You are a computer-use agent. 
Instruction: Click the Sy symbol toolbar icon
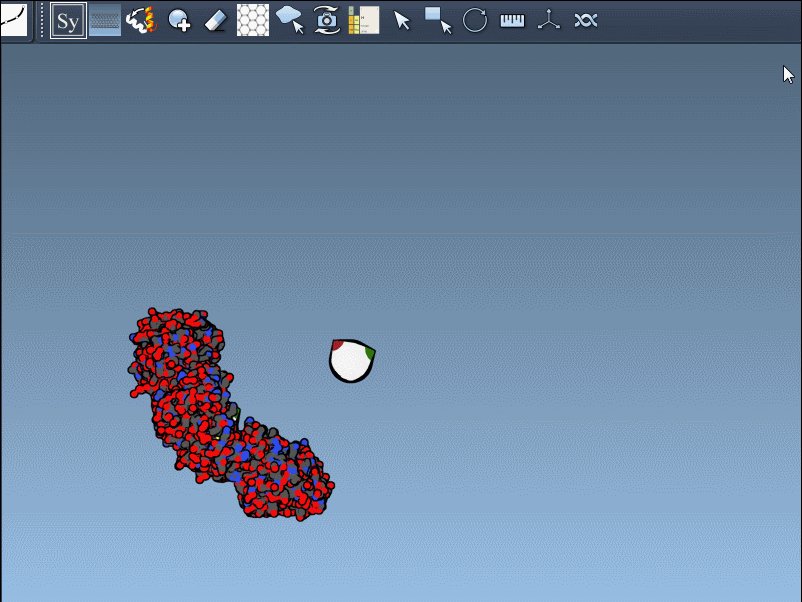click(x=68, y=20)
